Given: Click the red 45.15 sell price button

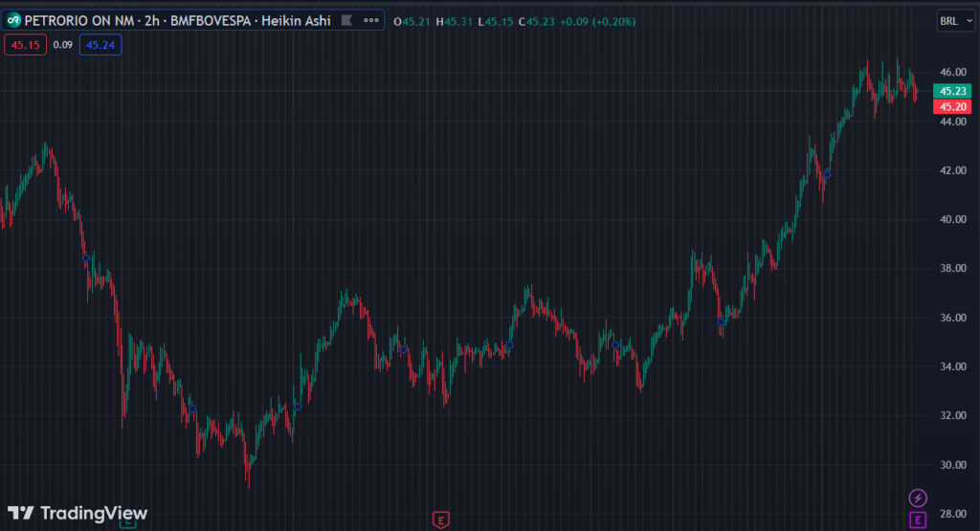Looking at the screenshot, I should click(x=26, y=45).
